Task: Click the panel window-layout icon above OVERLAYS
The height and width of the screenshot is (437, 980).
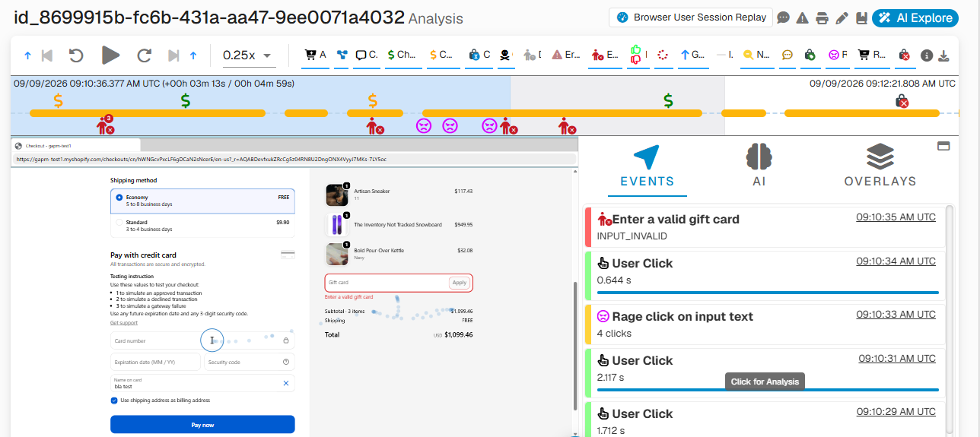Action: pos(943,146)
